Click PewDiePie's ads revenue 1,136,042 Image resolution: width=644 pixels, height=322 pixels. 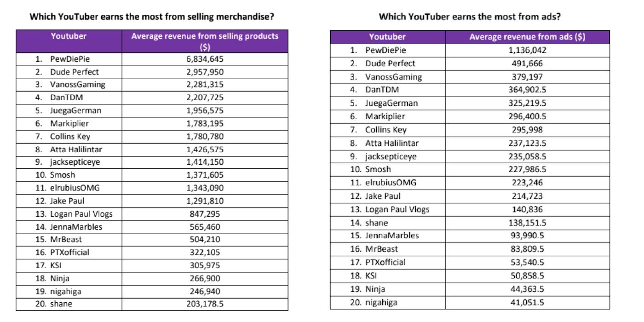point(527,50)
